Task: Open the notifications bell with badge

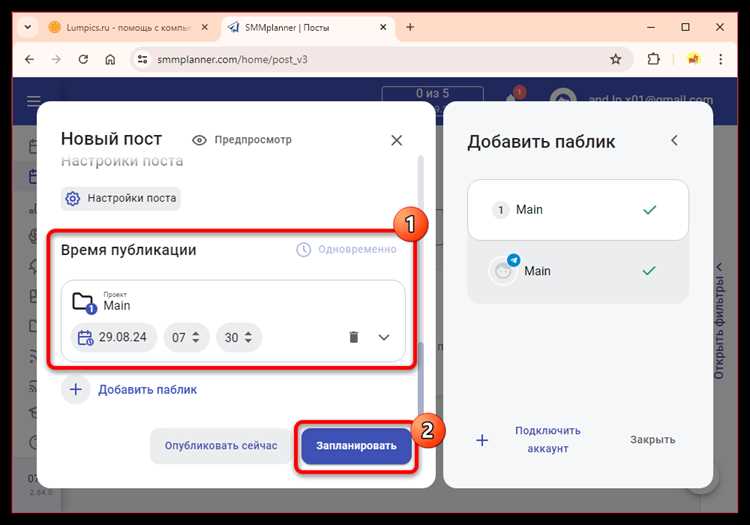Action: 514,96
